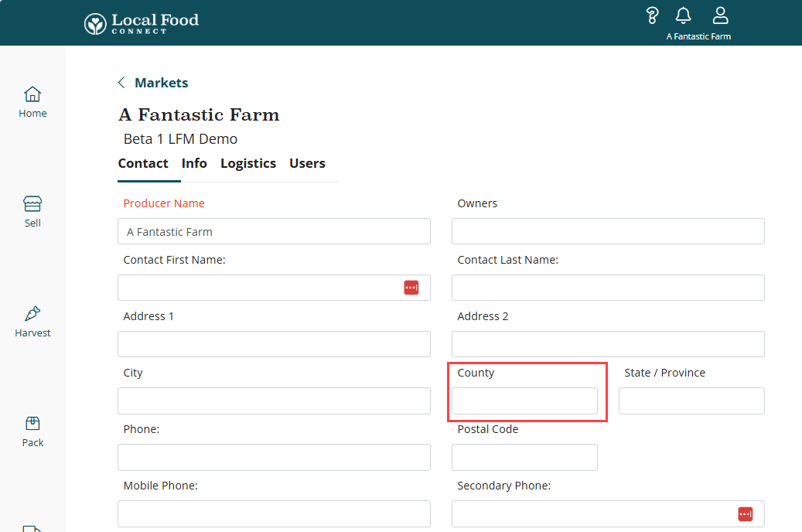802x532 pixels.
Task: Click password manager icon in Contact First Name
Action: (x=411, y=288)
